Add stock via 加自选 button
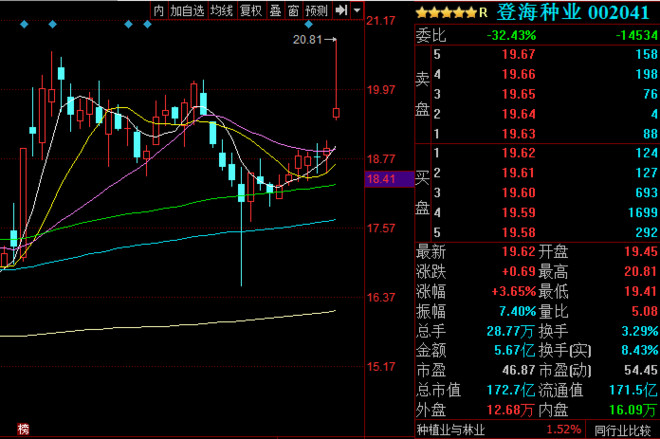Viewport: 660px width, 439px height. [187, 11]
